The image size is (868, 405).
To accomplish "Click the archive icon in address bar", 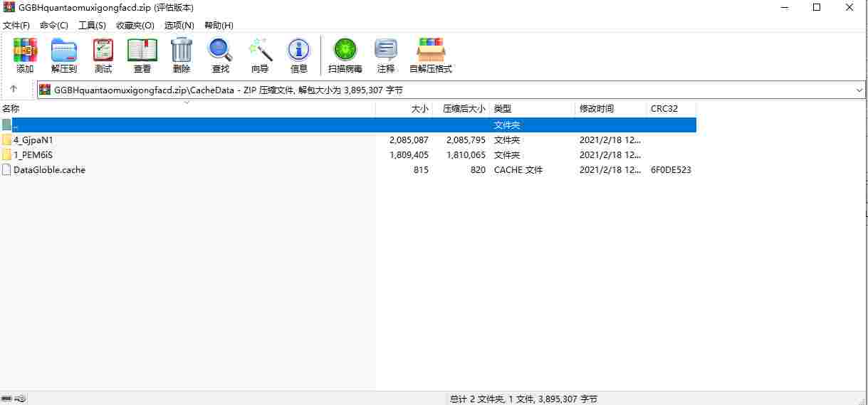I will 45,90.
